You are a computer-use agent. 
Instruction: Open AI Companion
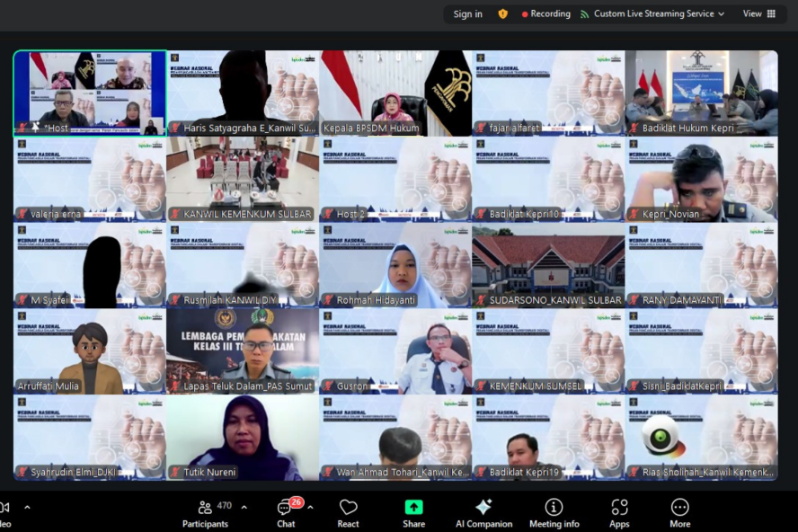click(x=483, y=512)
